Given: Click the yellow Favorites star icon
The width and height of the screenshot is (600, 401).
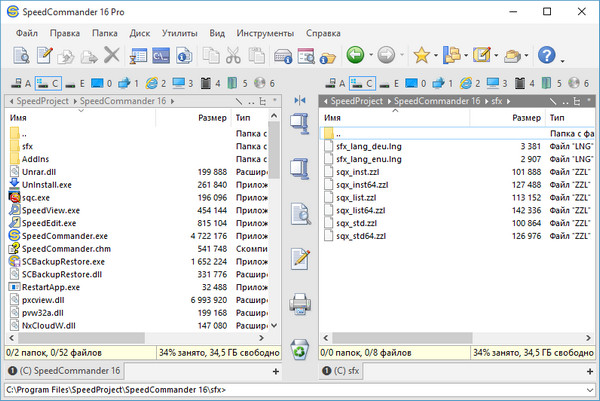Looking at the screenshot, I should pyautogui.click(x=423, y=55).
